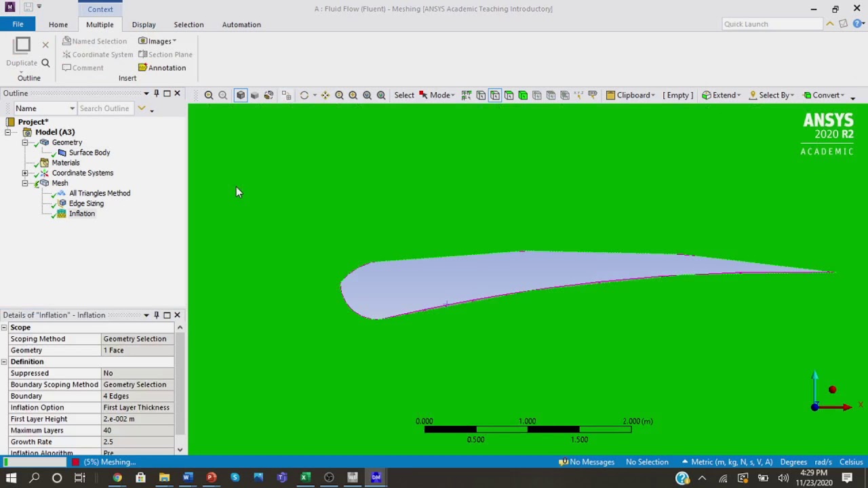Close the Outline panel

coord(177,94)
